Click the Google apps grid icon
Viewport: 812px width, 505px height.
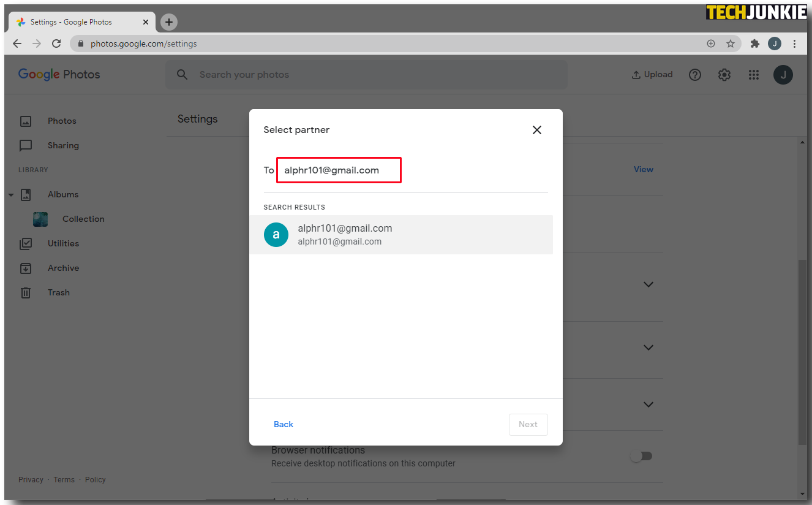pyautogui.click(x=754, y=75)
